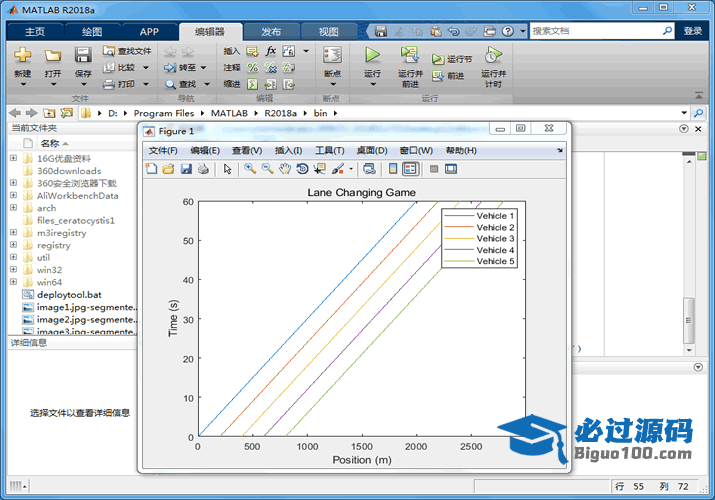Click the Compare (比较) icon
This screenshot has height=500, width=715.
tap(109, 67)
